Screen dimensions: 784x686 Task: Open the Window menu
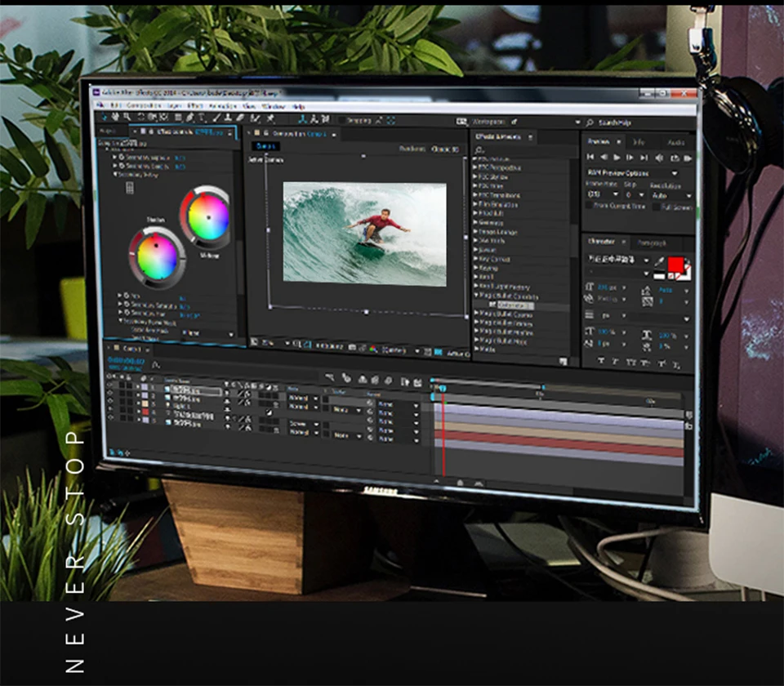[274, 106]
